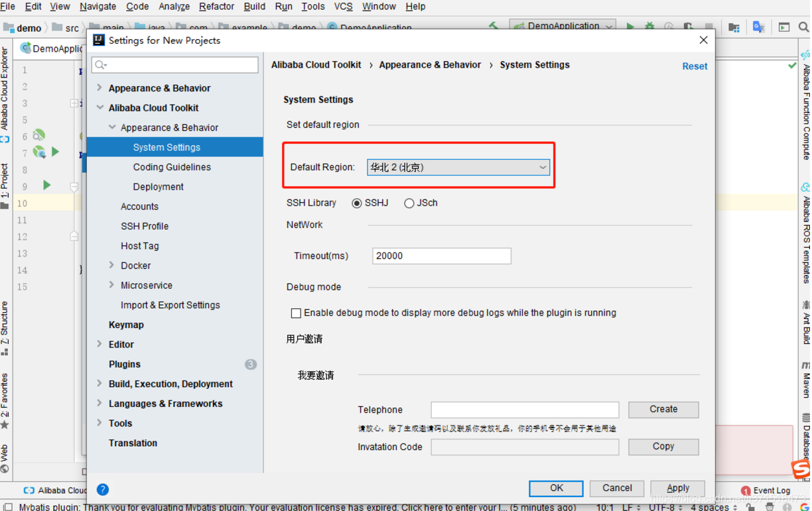Click the UTF-8 encoding status bar selector
The image size is (812, 511).
point(666,507)
